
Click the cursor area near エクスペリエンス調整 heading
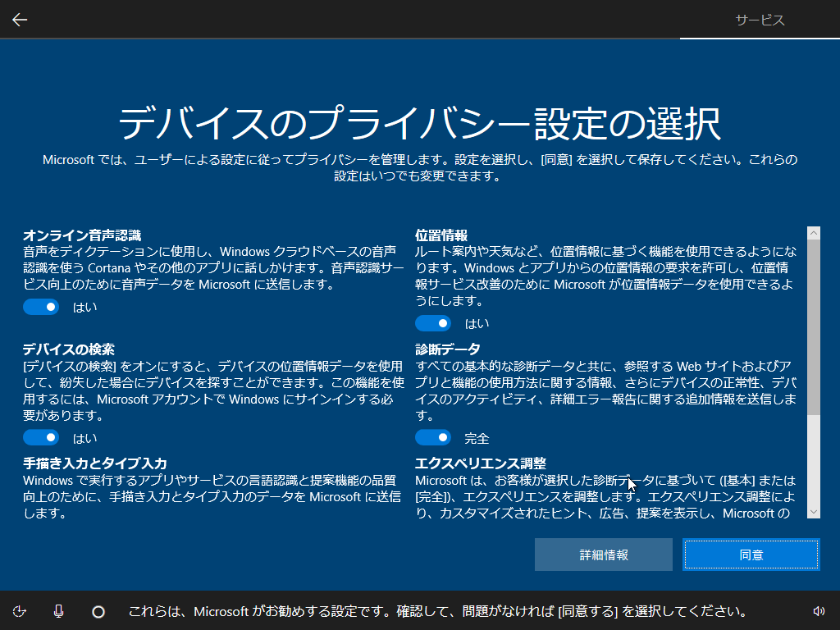pyautogui.click(x=630, y=484)
